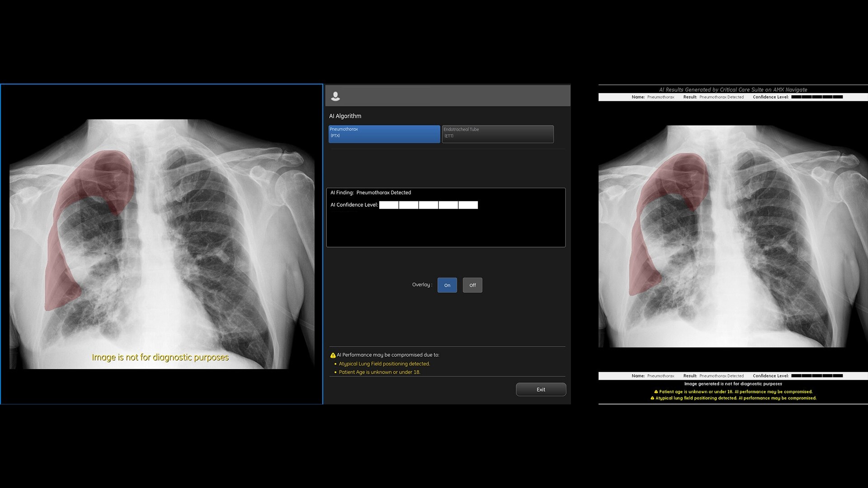Click warning icon beside patient age message in report
The height and width of the screenshot is (488, 868).
656,392
